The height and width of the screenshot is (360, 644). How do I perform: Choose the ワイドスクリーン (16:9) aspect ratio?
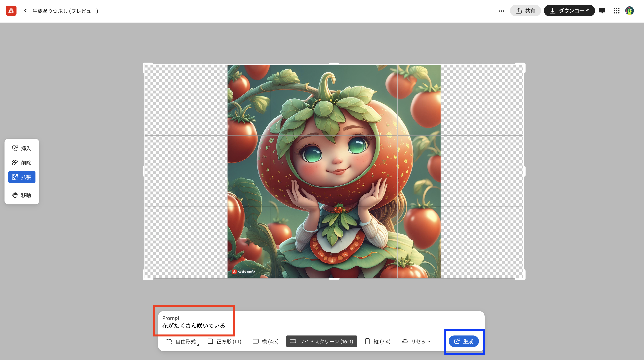(x=322, y=341)
